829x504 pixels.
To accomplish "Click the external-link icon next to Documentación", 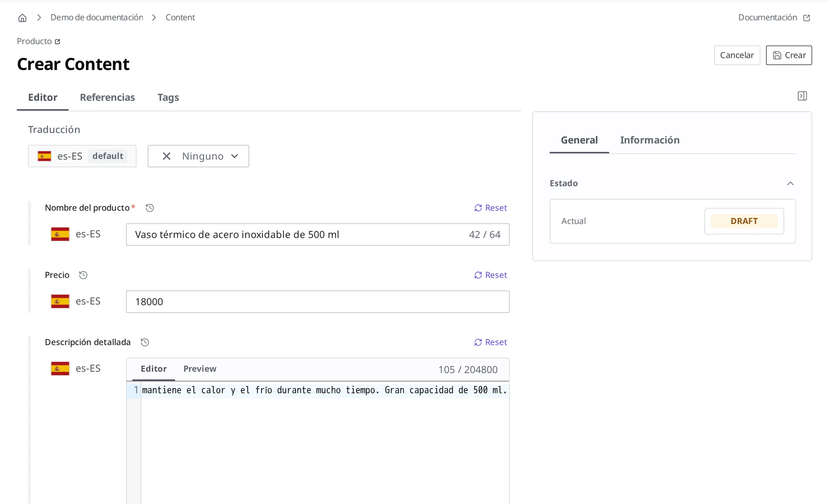I will click(x=807, y=18).
